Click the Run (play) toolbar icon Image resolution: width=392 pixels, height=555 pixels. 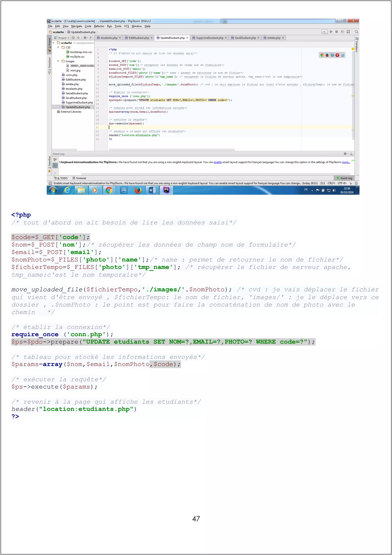click(x=331, y=32)
